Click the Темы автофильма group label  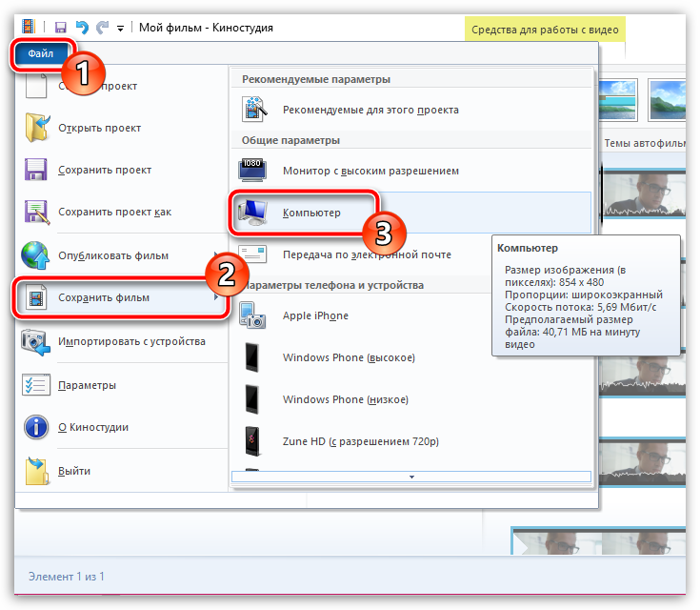(x=645, y=143)
